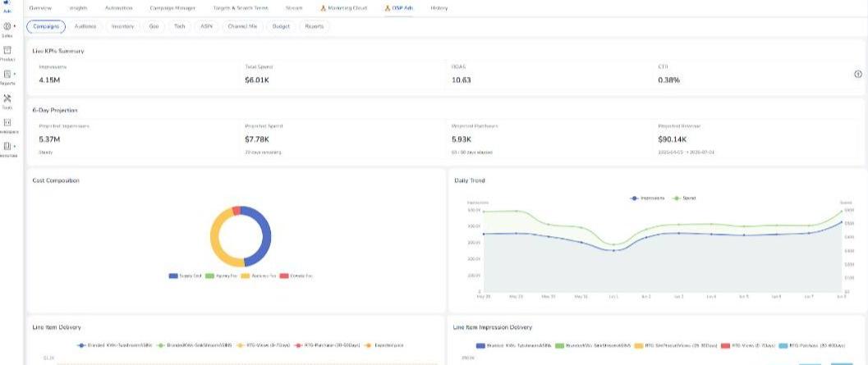The width and height of the screenshot is (868, 365).
Task: Toggle RTG-Purchase light-blue bar legend in Impression Delivery
Action: (812, 345)
